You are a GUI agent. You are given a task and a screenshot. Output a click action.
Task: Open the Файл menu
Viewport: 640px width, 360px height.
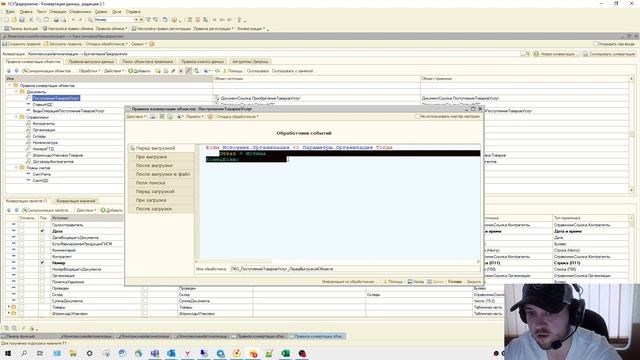pos(10,12)
